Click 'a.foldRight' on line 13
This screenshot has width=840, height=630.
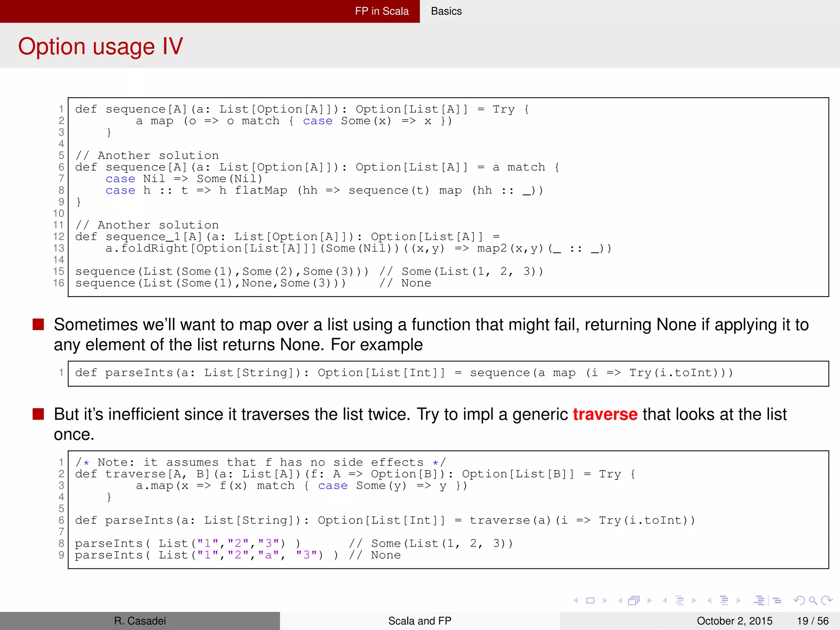click(146, 248)
